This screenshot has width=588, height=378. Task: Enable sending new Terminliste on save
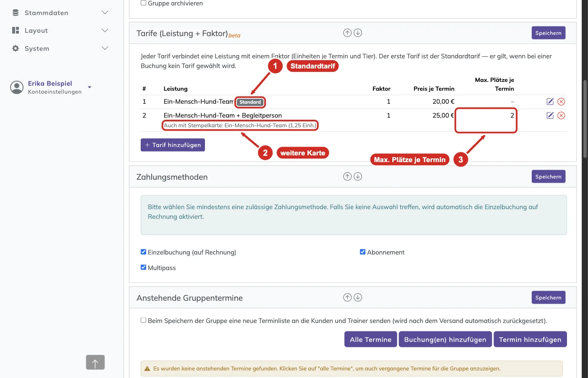pos(144,320)
